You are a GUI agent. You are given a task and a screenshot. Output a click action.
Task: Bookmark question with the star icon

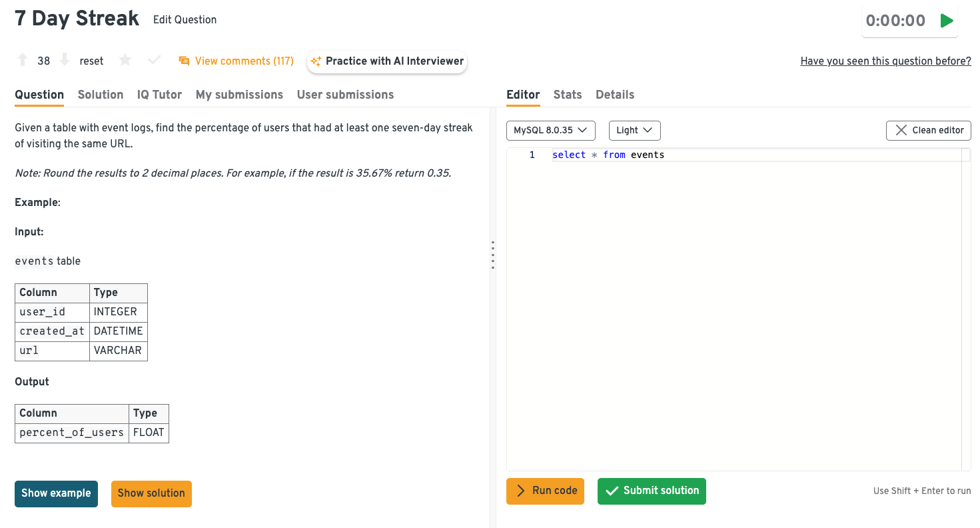(x=125, y=61)
